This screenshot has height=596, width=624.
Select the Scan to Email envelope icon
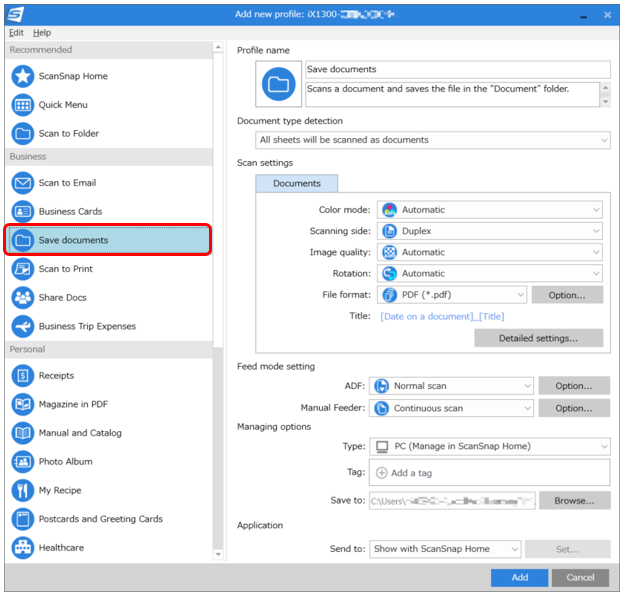pos(23,183)
